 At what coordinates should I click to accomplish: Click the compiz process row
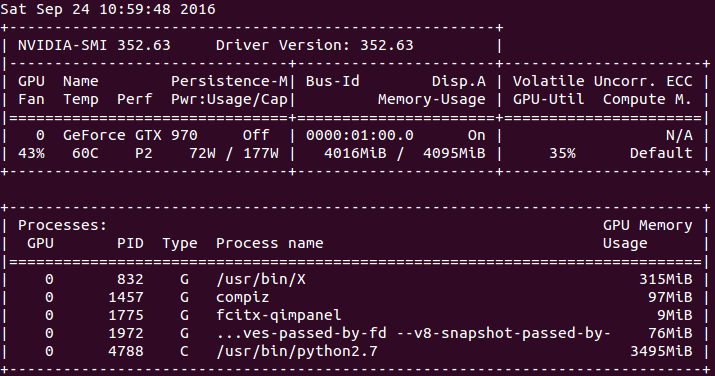pyautogui.click(x=355, y=297)
